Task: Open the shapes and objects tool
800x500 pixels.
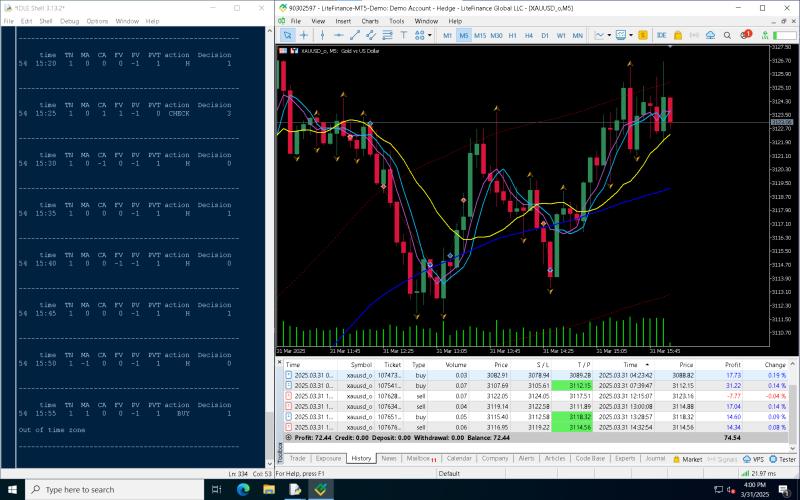Action: pyautogui.click(x=419, y=35)
